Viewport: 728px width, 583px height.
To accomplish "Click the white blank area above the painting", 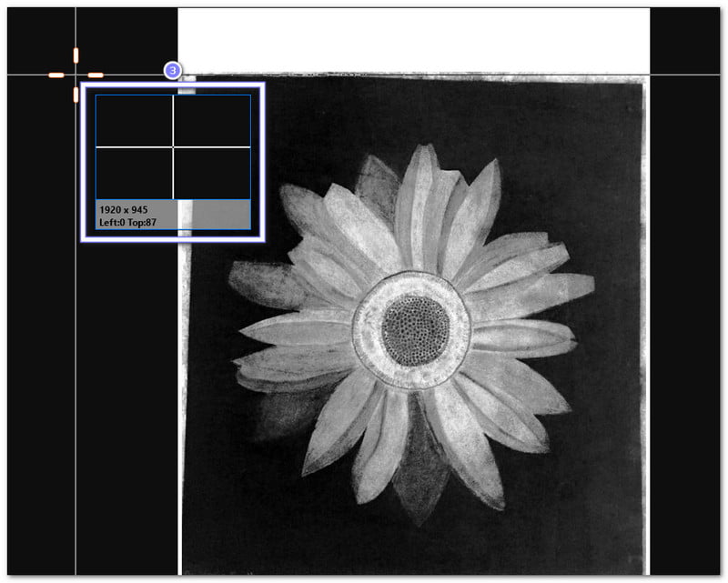I will pyautogui.click(x=413, y=40).
